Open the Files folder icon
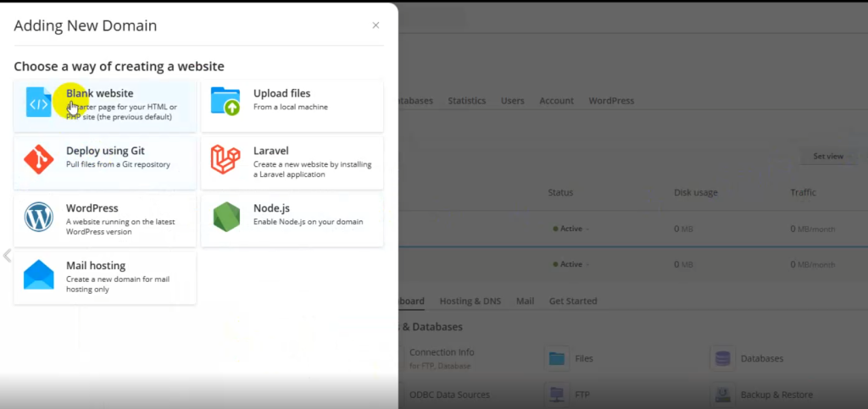The width and height of the screenshot is (868, 409). 557,358
